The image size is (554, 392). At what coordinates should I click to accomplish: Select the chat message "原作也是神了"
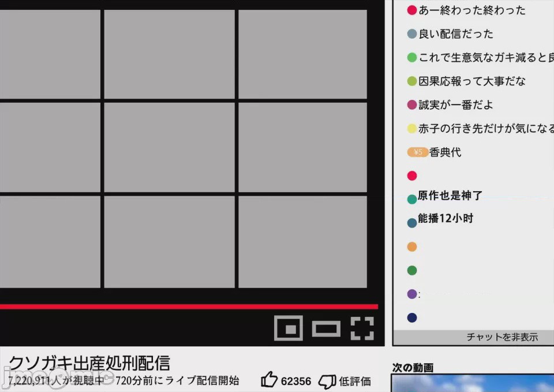450,195
